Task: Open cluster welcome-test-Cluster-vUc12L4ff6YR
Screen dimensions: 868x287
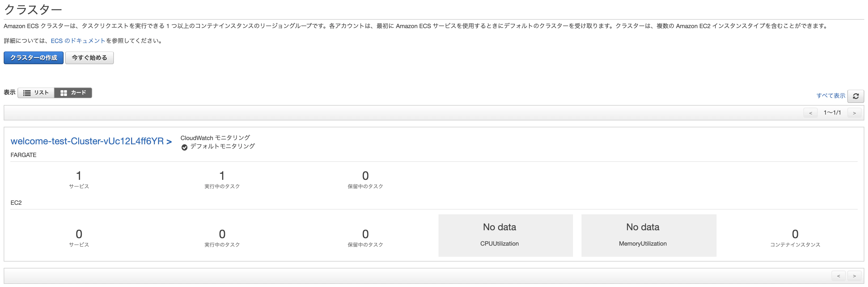Action: 91,141
